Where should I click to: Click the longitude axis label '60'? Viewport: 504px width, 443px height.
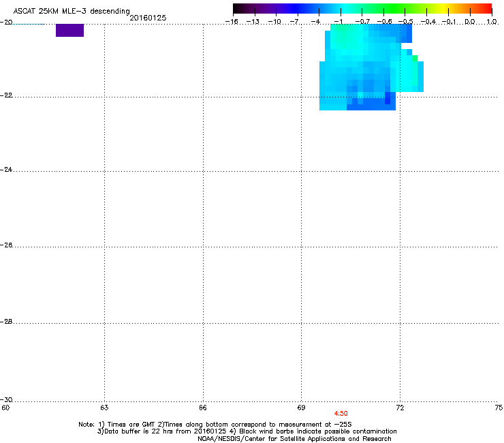(5, 408)
